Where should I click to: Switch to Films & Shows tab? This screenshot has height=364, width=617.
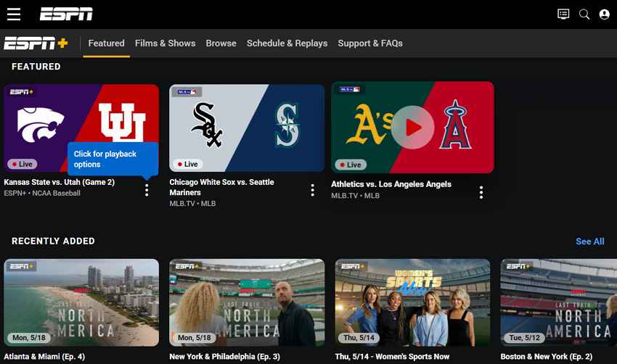[x=166, y=44]
